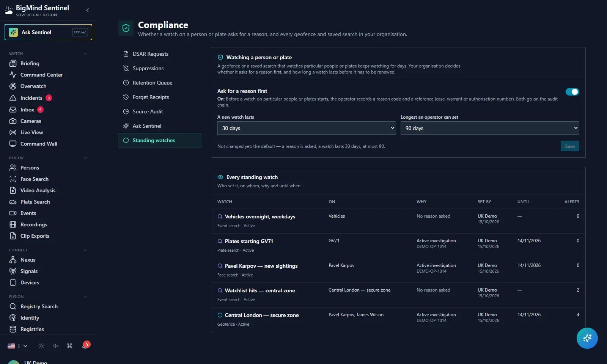Click the Save button

pos(570,146)
